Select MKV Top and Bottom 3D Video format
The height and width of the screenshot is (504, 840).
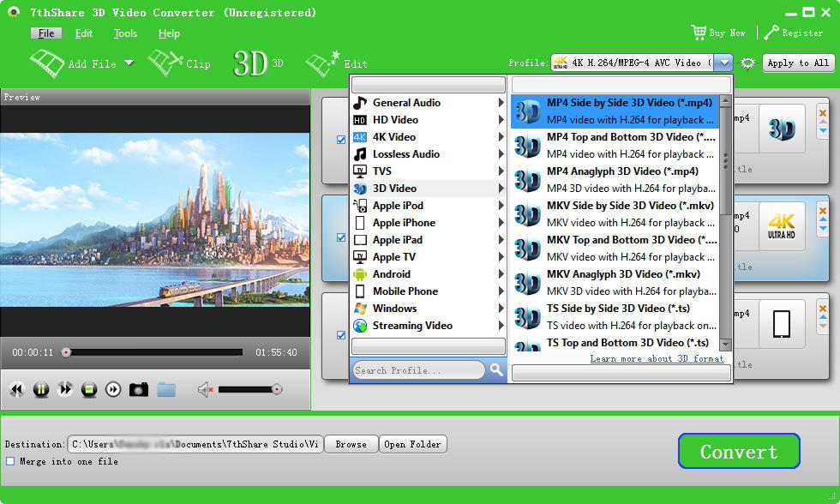(x=615, y=248)
